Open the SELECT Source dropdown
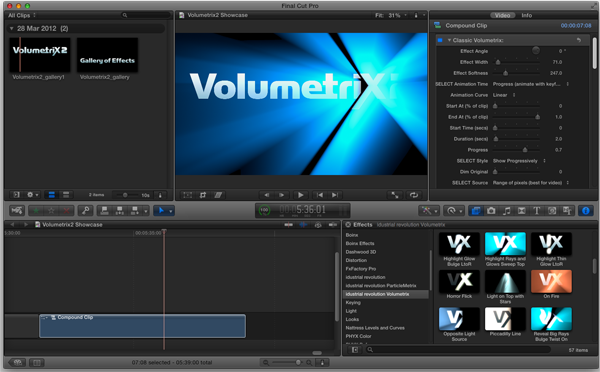600x372 pixels. [531, 183]
